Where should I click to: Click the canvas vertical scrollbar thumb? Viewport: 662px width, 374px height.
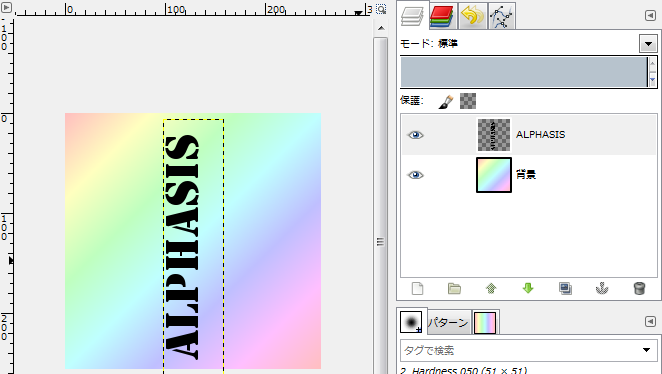(380, 241)
